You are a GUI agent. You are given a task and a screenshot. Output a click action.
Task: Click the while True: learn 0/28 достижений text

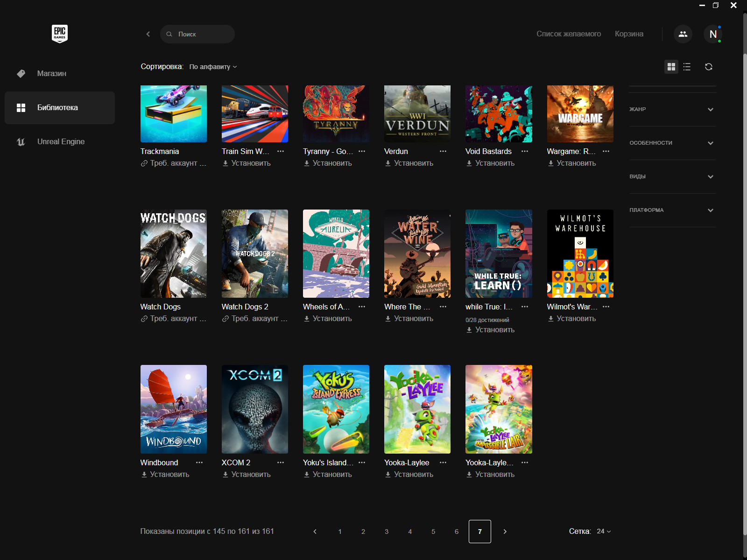pos(487,320)
